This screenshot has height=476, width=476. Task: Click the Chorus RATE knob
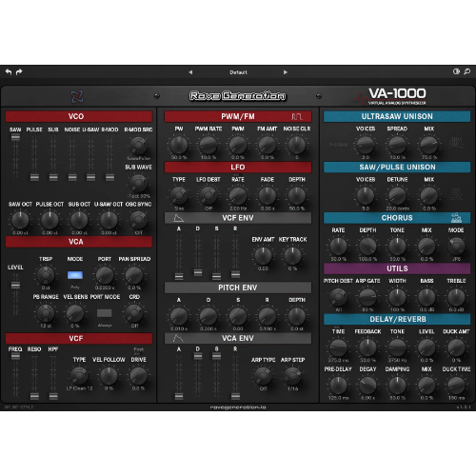point(338,247)
